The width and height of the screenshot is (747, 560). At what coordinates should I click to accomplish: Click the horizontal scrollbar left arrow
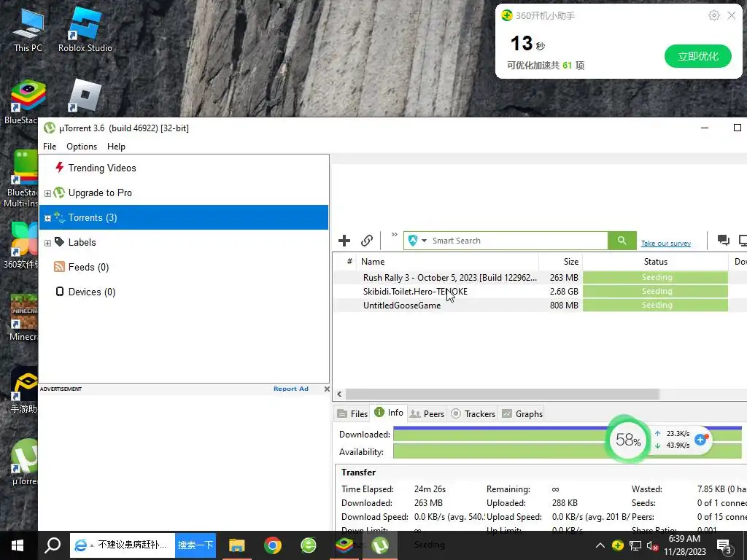(x=339, y=394)
